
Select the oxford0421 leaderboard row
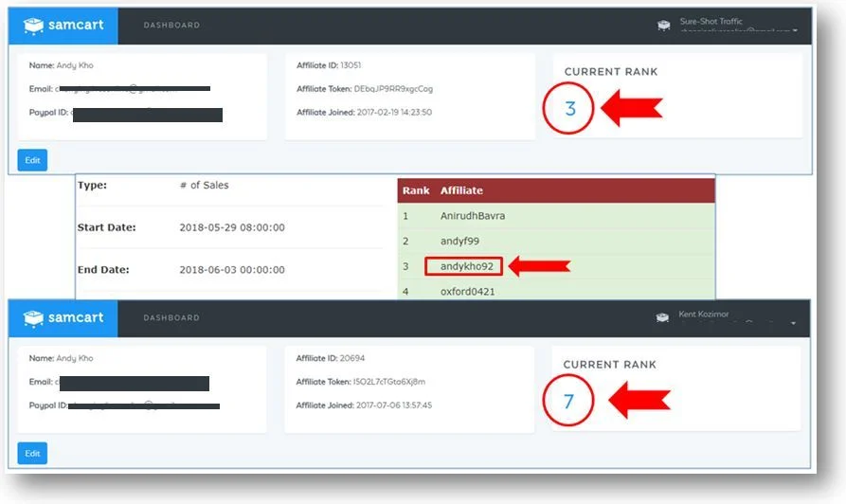[x=467, y=292]
